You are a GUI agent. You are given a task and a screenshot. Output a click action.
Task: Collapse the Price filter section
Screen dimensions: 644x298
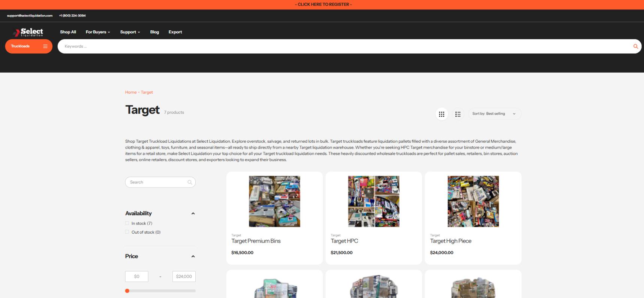[193, 256]
